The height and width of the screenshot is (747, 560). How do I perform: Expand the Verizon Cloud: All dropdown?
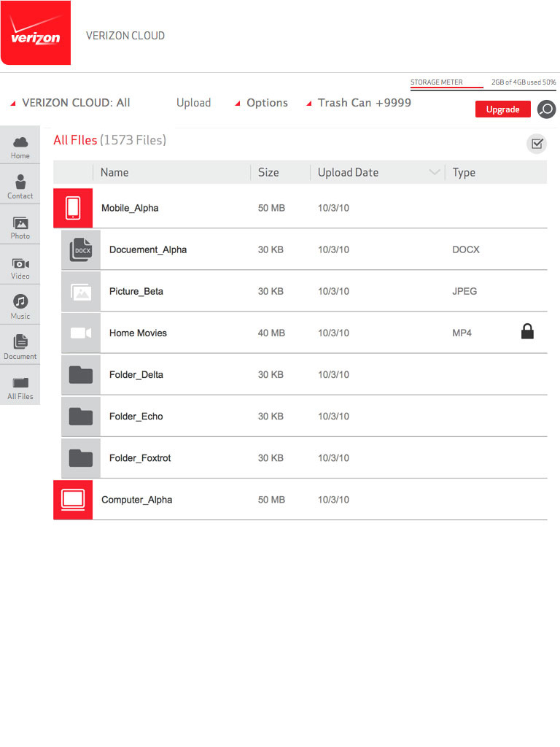click(x=71, y=103)
